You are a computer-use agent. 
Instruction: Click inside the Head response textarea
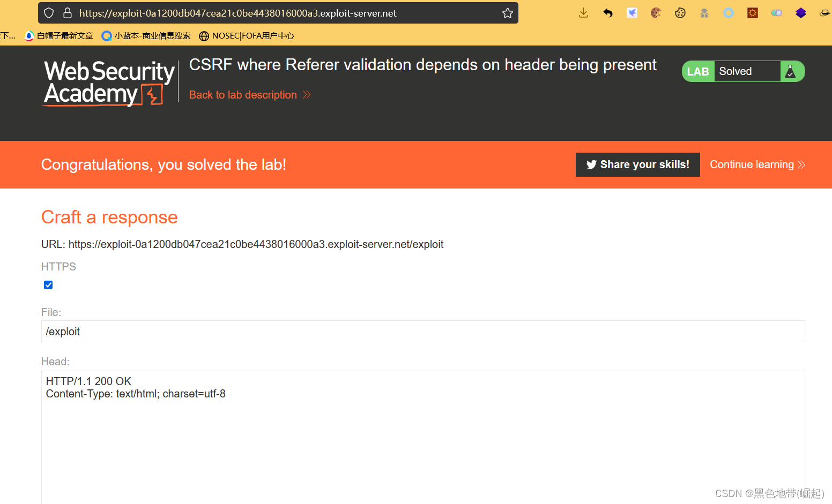(422, 439)
